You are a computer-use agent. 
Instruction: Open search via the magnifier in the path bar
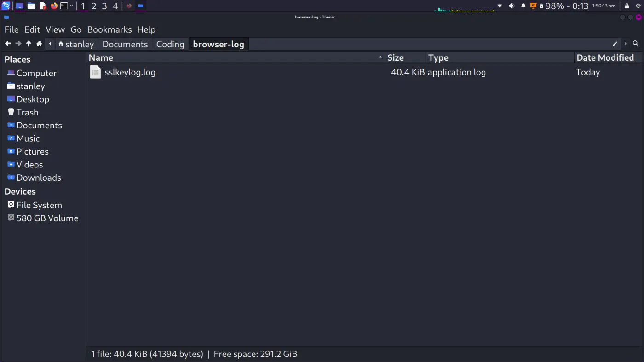pyautogui.click(x=636, y=44)
